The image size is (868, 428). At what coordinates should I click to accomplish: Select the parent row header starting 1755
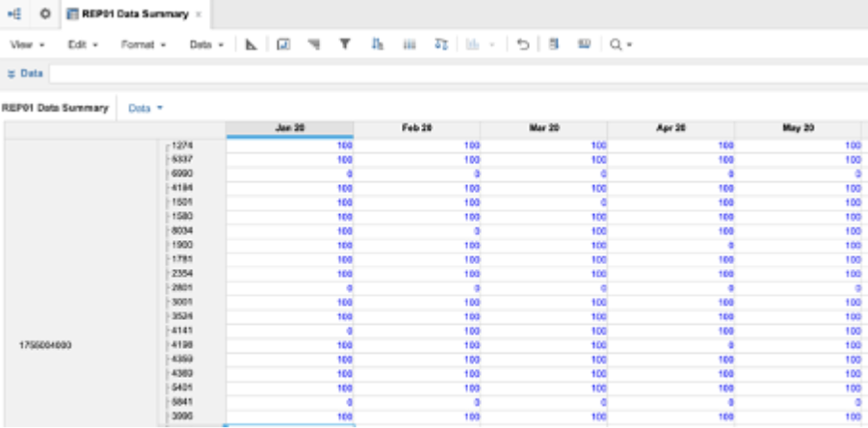tap(81, 345)
